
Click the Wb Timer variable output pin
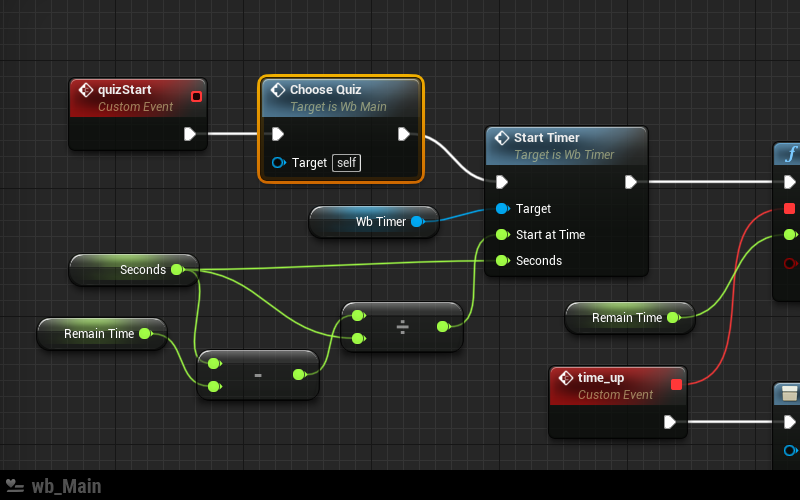[x=418, y=221]
